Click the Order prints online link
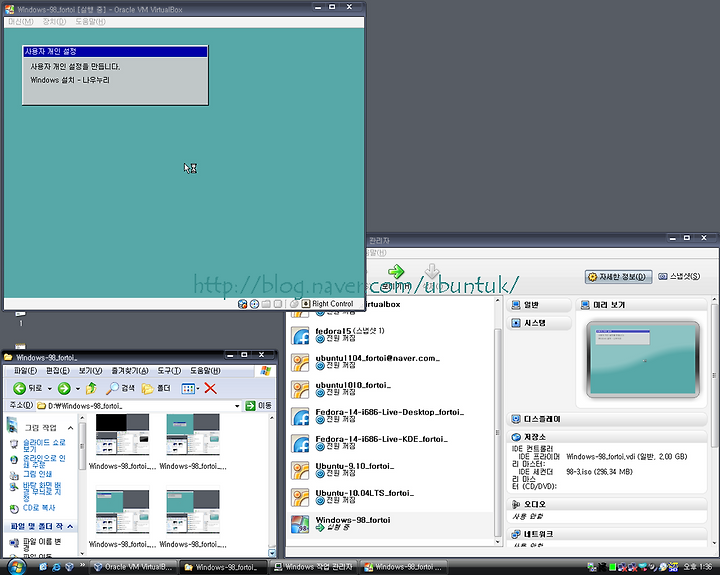The height and width of the screenshot is (575, 720). tap(44, 461)
